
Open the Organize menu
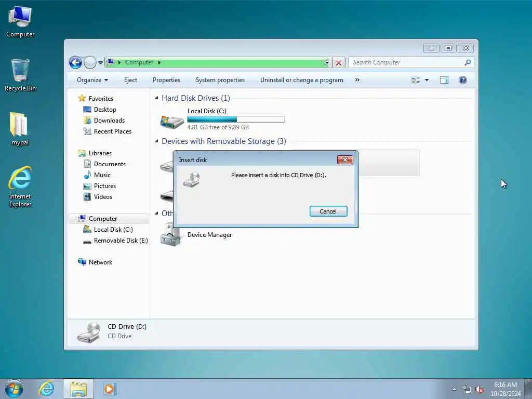(x=92, y=80)
